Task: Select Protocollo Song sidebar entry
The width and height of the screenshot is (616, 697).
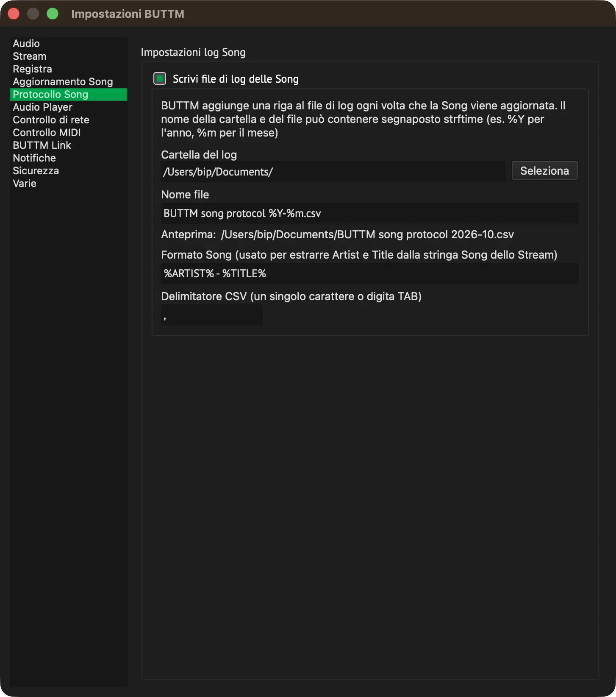Action: coord(68,95)
